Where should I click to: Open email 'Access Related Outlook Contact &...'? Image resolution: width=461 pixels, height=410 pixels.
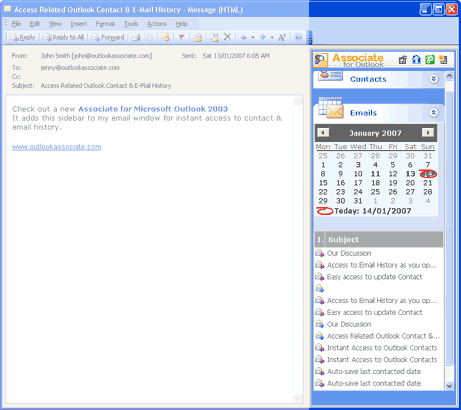coord(379,336)
